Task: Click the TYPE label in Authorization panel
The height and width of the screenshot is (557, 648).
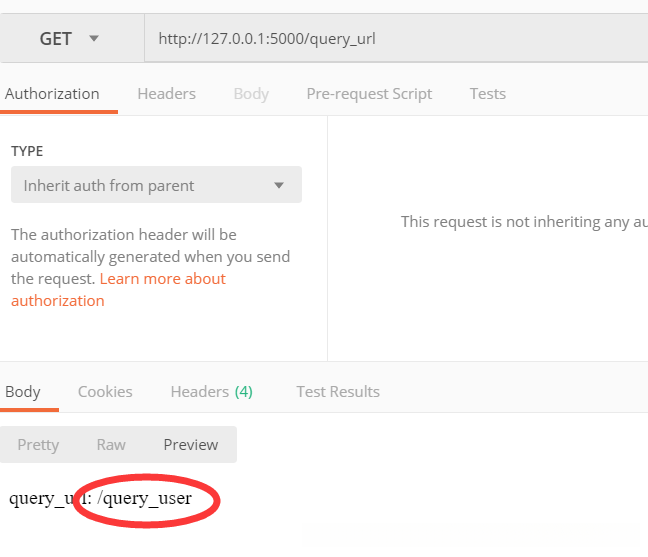Action: [x=27, y=151]
